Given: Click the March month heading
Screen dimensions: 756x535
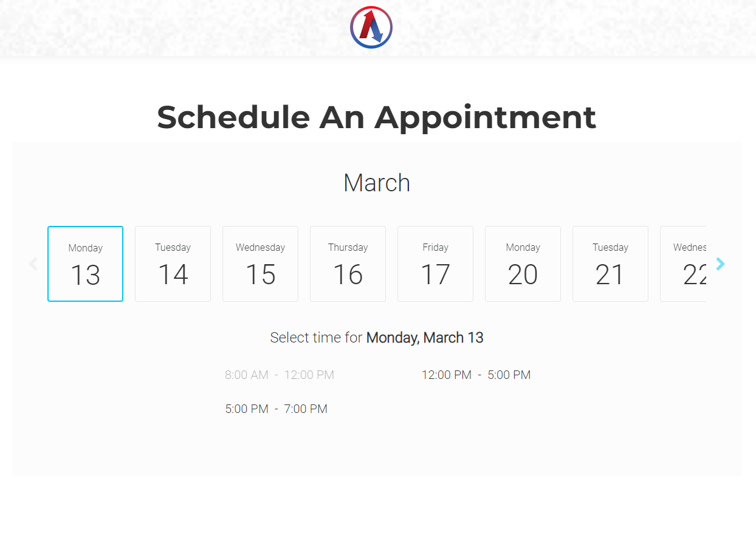Looking at the screenshot, I should [x=377, y=183].
